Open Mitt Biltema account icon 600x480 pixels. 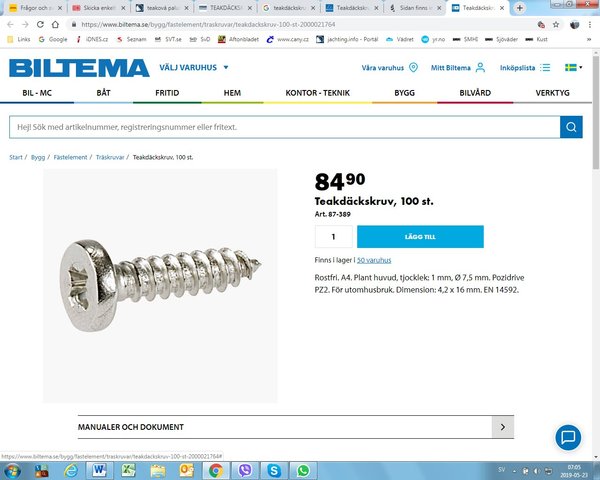pyautogui.click(x=480, y=68)
